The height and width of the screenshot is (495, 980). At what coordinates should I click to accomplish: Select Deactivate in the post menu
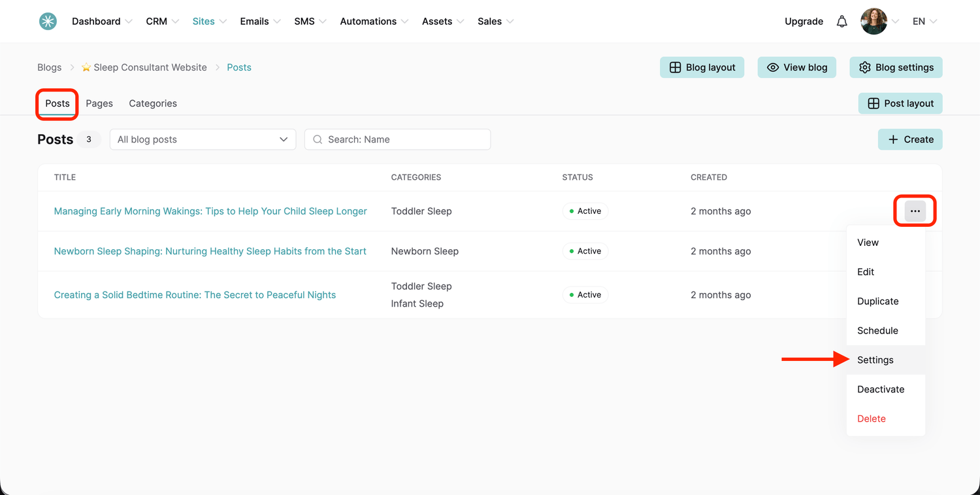(886, 390)
